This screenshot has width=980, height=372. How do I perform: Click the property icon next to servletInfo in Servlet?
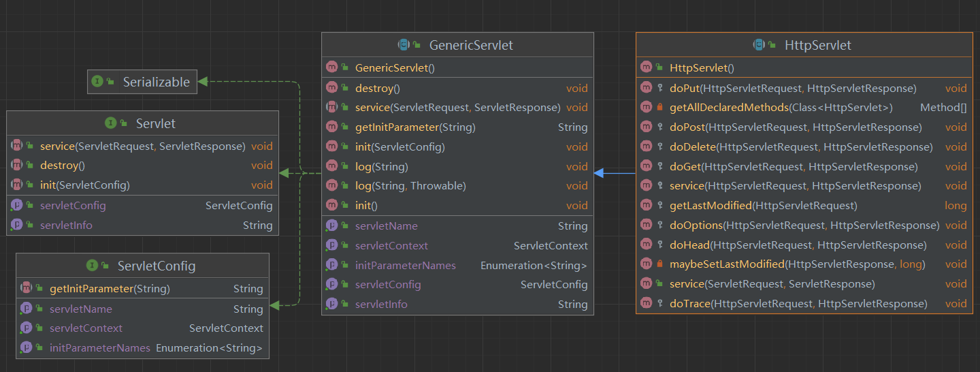17,225
